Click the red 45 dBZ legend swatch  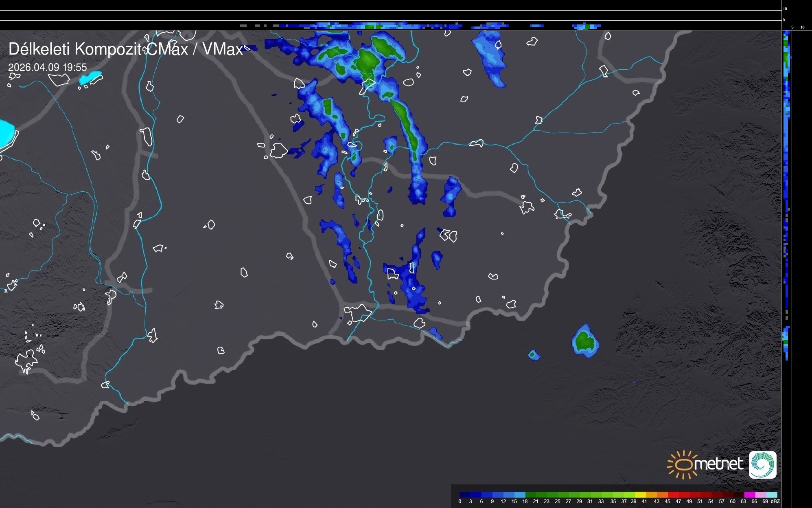(672, 495)
